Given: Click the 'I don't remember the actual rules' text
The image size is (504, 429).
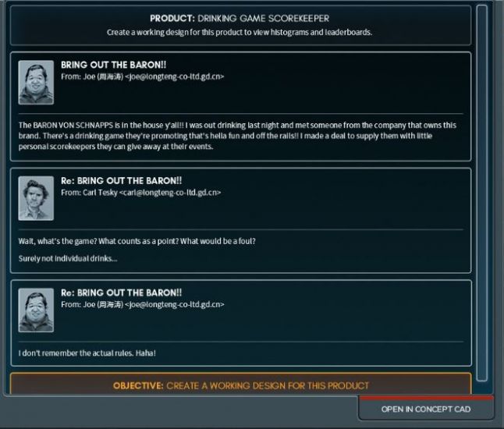Looking at the screenshot, I should (x=87, y=353).
